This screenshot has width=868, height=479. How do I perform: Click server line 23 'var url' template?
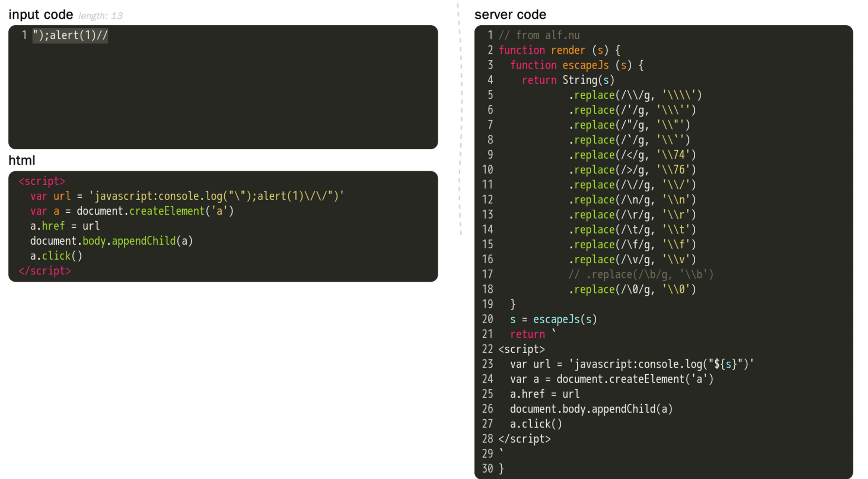632,364
